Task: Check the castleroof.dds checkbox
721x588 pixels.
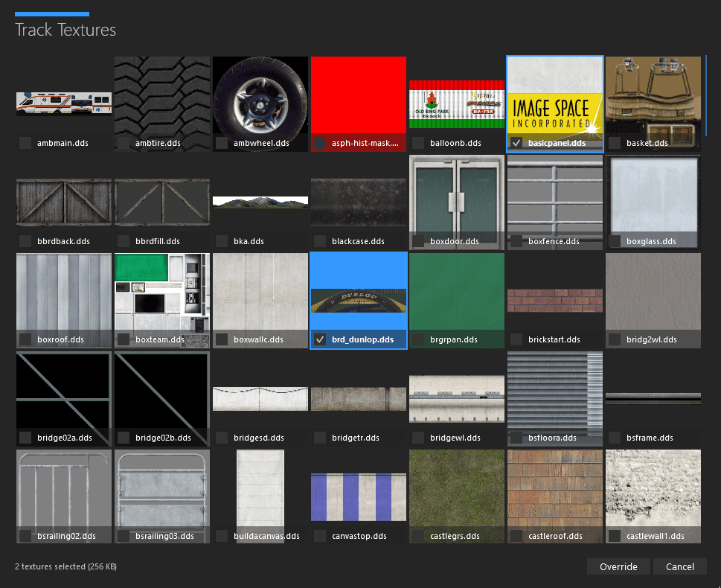Action: (516, 536)
